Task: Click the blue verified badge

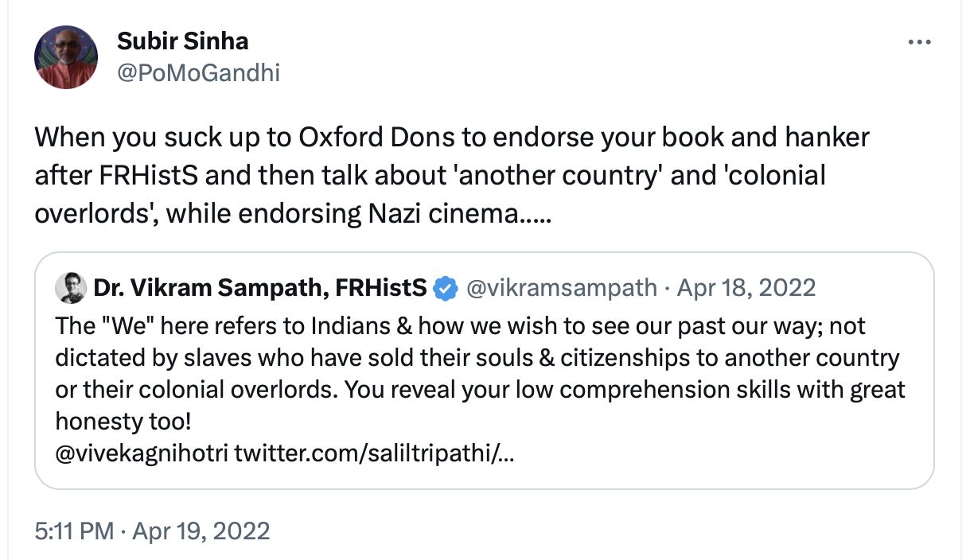Action: click(446, 288)
